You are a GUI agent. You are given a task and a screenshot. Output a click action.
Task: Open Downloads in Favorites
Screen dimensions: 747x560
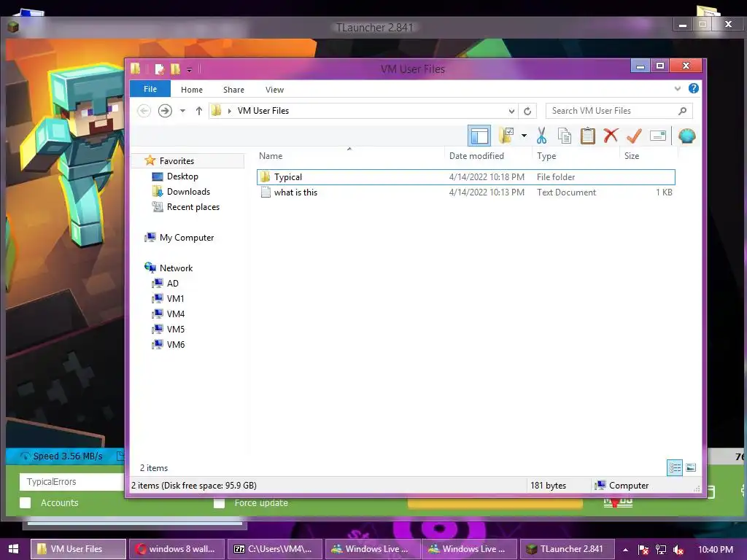click(188, 192)
